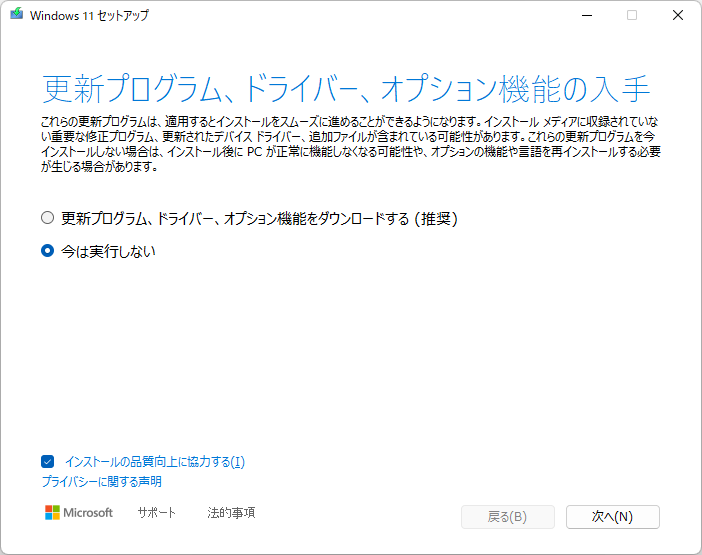Click the heading 更新プログラム、ドライバー、オプション機能の入手
Screen dimensions: 702x555
point(346,89)
